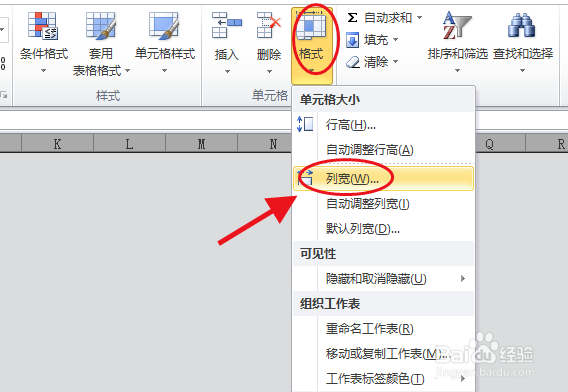Open 工作表标签颜色 submenu arrow

tap(463, 379)
